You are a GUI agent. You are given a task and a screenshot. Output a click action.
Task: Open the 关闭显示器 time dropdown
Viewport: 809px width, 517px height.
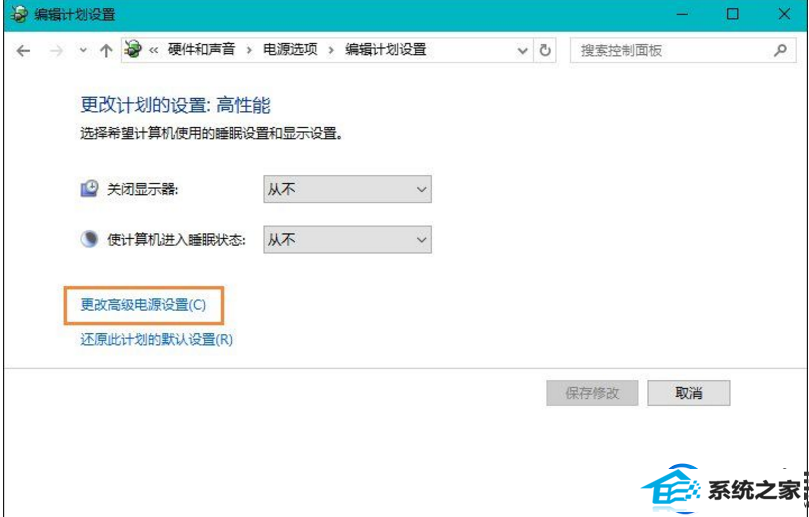347,189
